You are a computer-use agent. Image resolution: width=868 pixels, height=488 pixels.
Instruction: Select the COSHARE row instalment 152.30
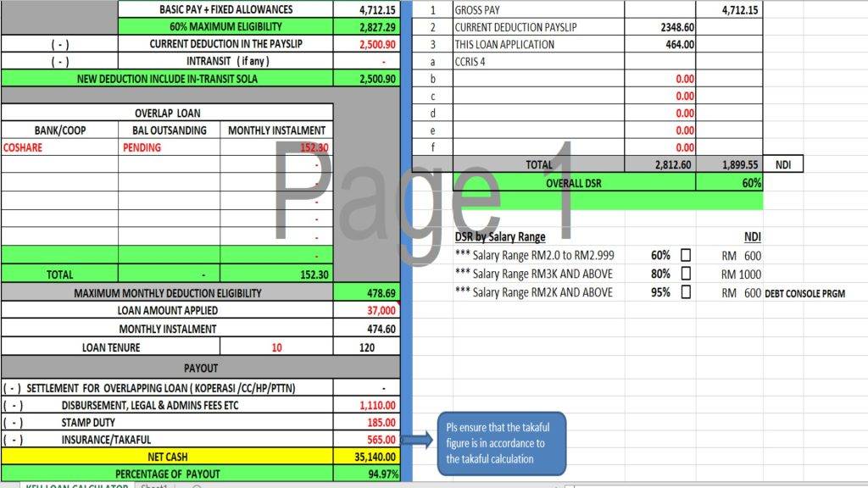coord(277,147)
